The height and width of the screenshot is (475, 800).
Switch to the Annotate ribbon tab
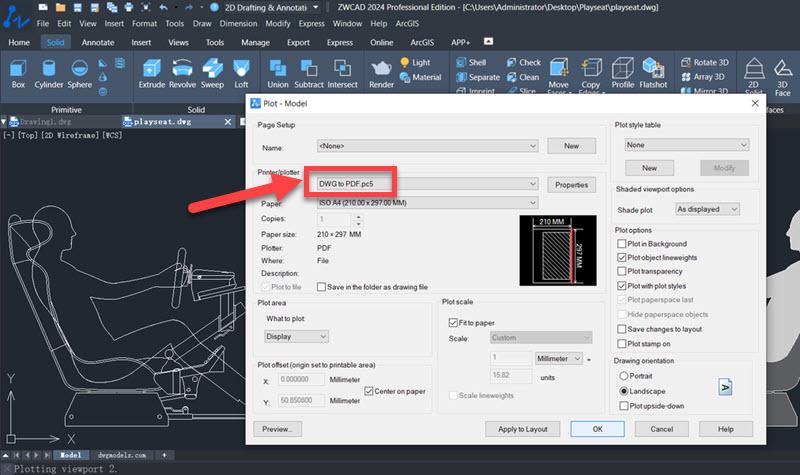98,43
